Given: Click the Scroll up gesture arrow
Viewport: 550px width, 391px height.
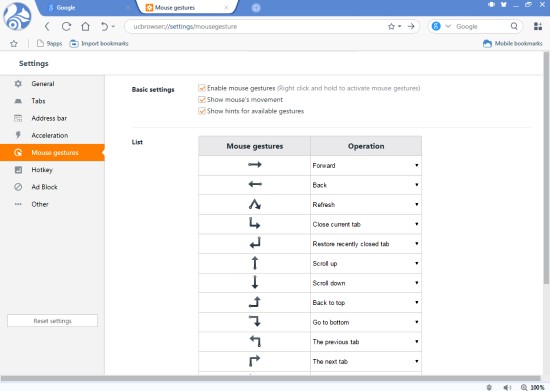Looking at the screenshot, I should pos(255,263).
